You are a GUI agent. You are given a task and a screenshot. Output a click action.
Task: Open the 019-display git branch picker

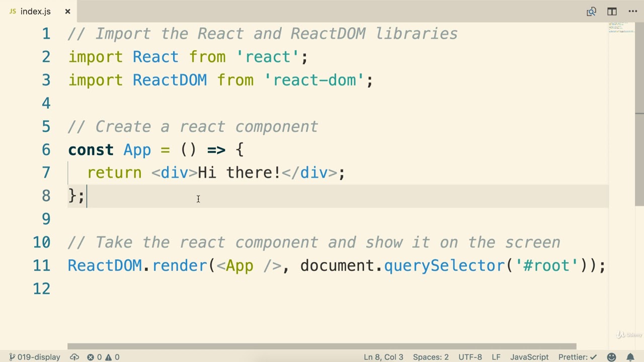(34, 357)
